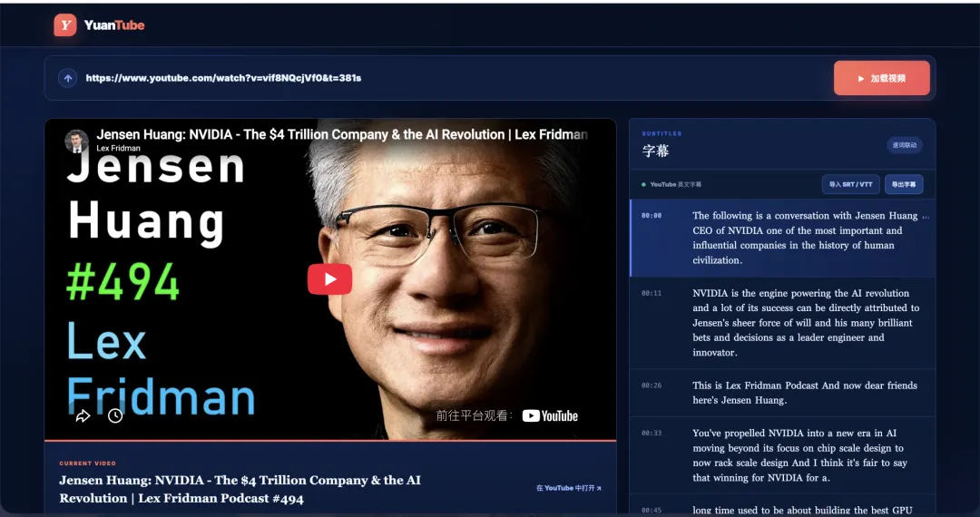The height and width of the screenshot is (517, 980).
Task: Jump to the 00:33 timestamp
Action: pos(652,433)
